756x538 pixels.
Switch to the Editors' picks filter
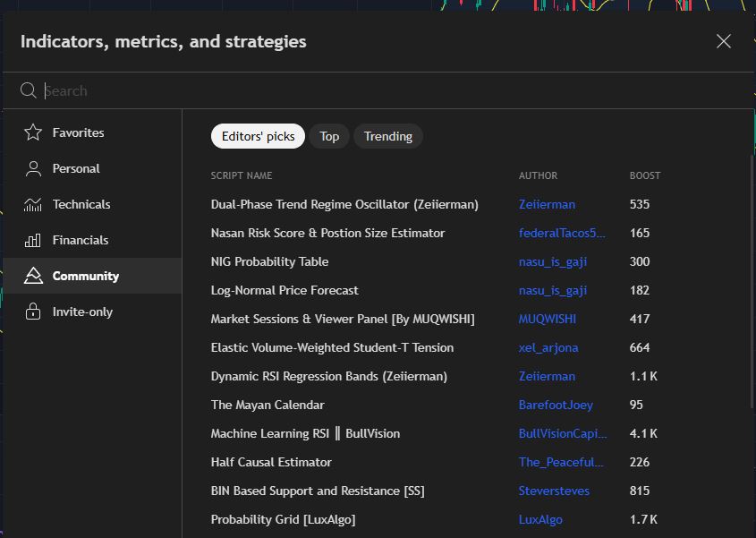pyautogui.click(x=258, y=136)
